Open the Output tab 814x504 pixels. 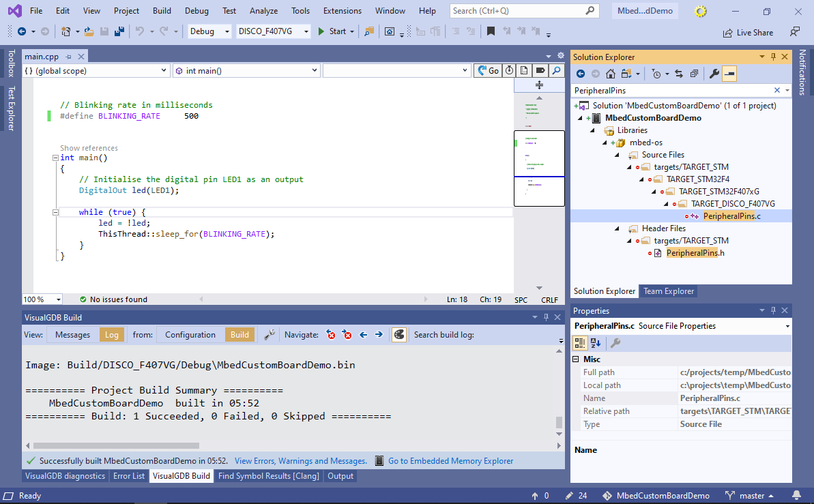(x=340, y=476)
